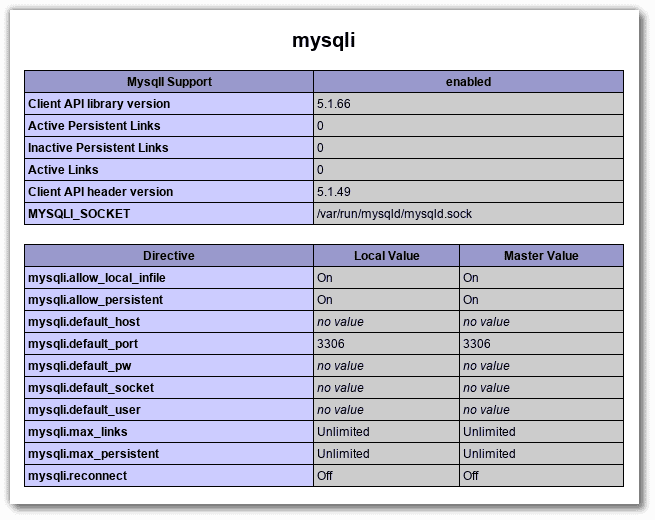Select 'mysqli.max_persistent' directive name

pyautogui.click(x=93, y=454)
